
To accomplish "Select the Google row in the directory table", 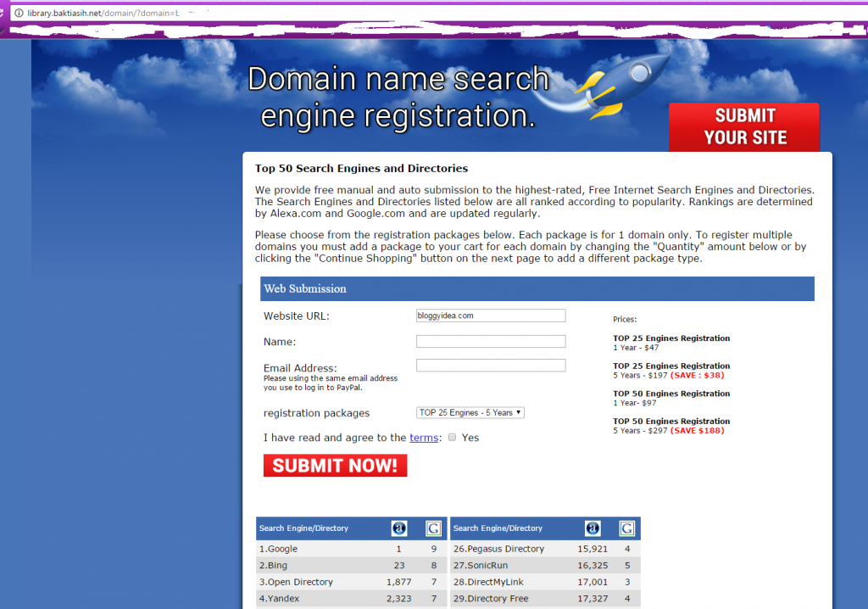I will (280, 549).
